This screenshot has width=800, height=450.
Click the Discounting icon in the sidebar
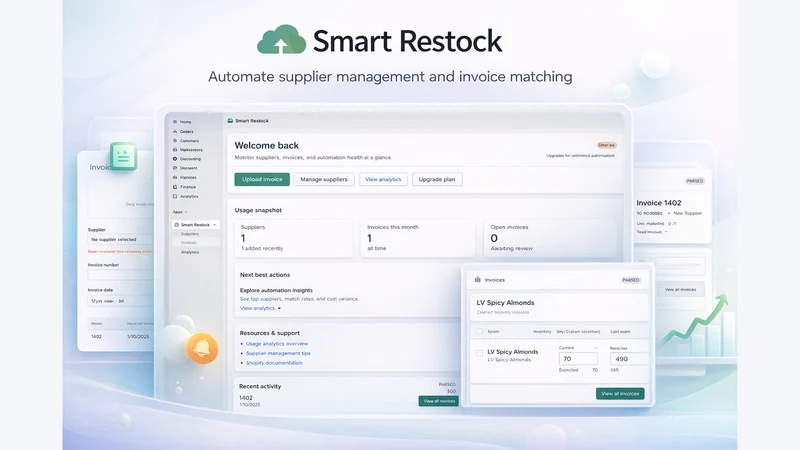(x=175, y=159)
